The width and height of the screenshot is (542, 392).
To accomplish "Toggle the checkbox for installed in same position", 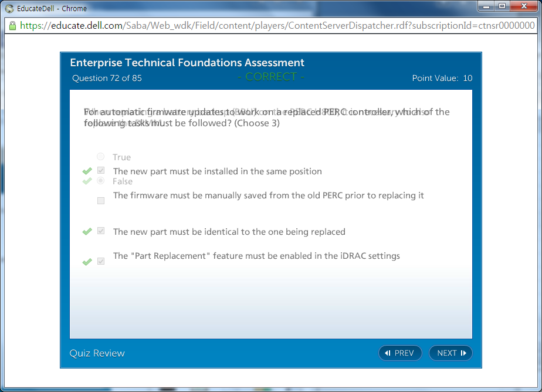I will tap(101, 171).
